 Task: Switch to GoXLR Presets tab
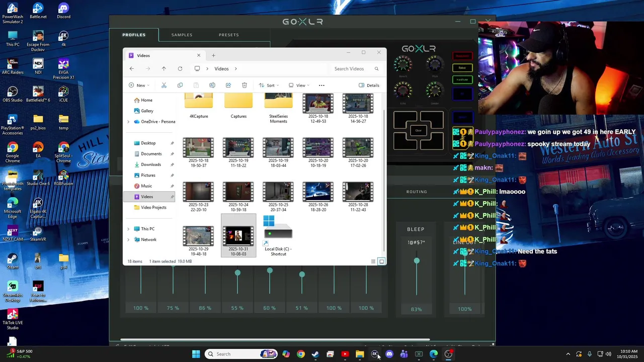pos(228,35)
